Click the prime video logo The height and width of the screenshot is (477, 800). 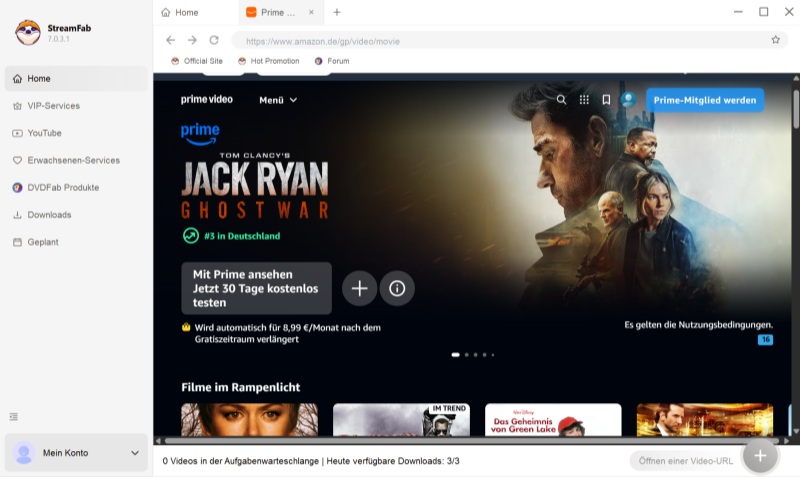[x=207, y=99]
